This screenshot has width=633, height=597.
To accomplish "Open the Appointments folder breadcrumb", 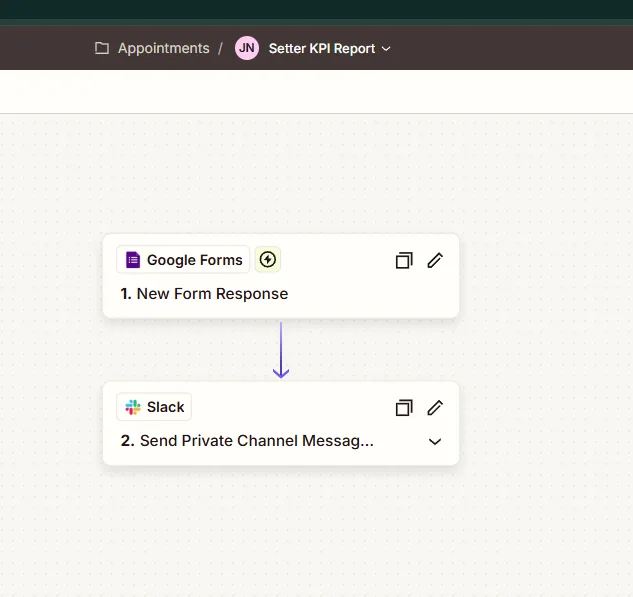I will click(x=163, y=48).
